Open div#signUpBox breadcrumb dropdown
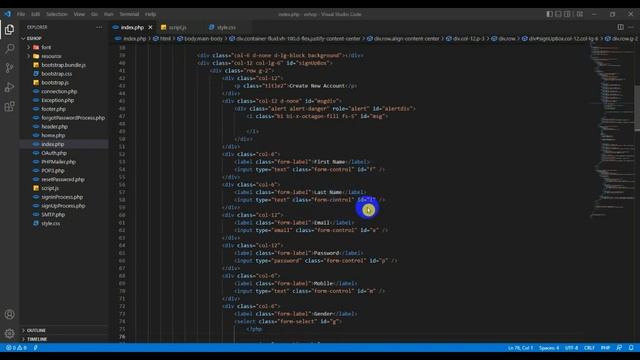 560,39
